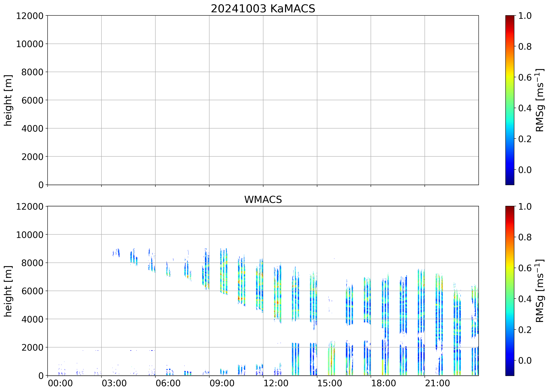
Task: Click the 12000 tick on top plot
Action: [x=30, y=16]
